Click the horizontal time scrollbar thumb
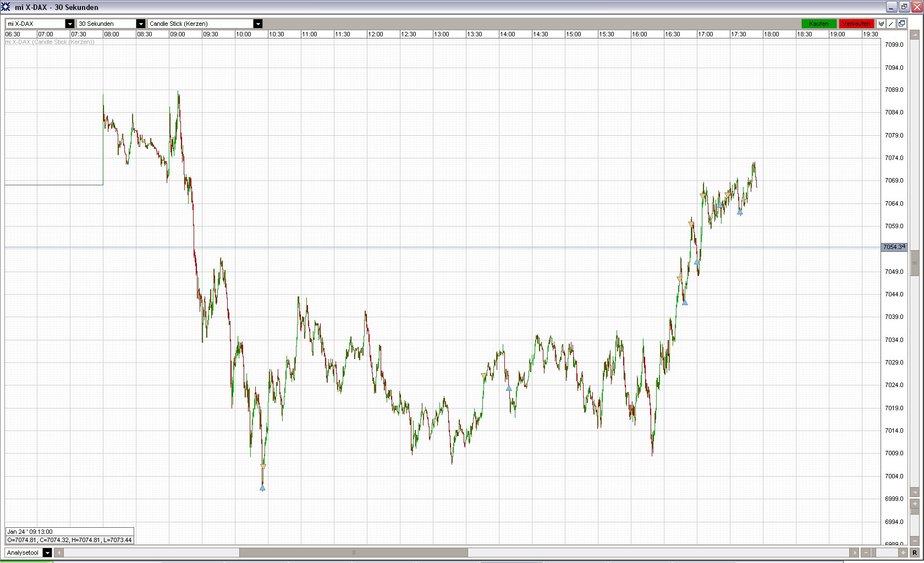 click(x=354, y=553)
